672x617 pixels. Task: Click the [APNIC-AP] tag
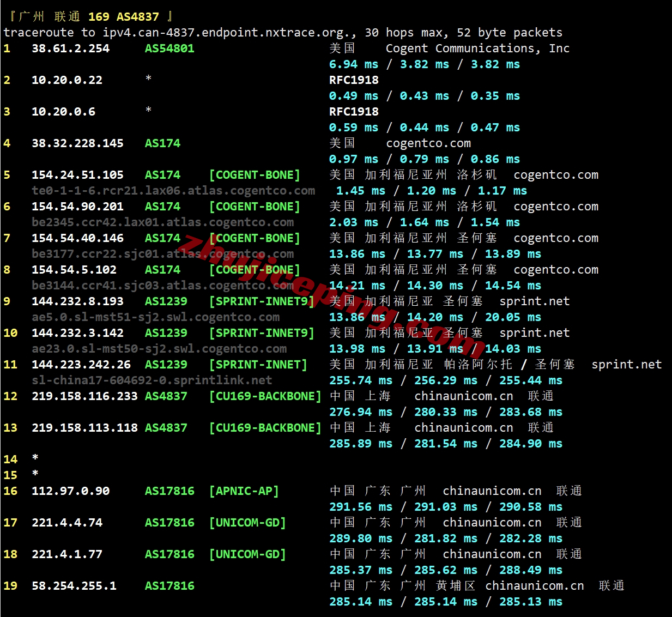(x=244, y=491)
